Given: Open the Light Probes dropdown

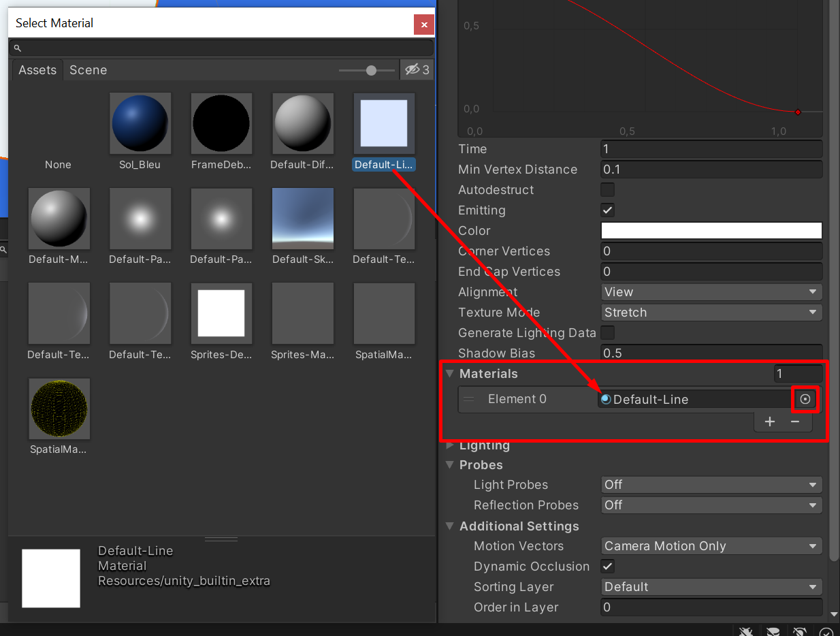Looking at the screenshot, I should [x=711, y=484].
